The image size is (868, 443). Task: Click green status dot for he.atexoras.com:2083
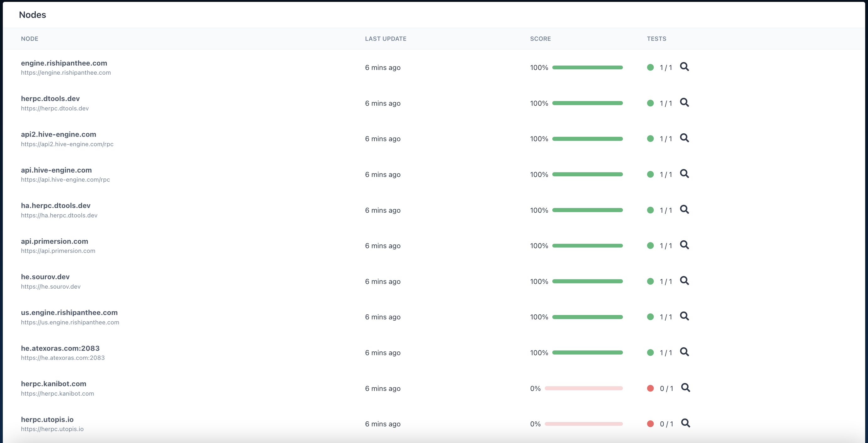pos(650,353)
